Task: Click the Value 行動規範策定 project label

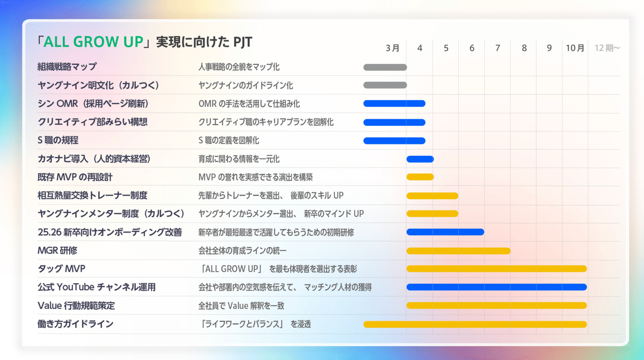Action: pyautogui.click(x=76, y=306)
